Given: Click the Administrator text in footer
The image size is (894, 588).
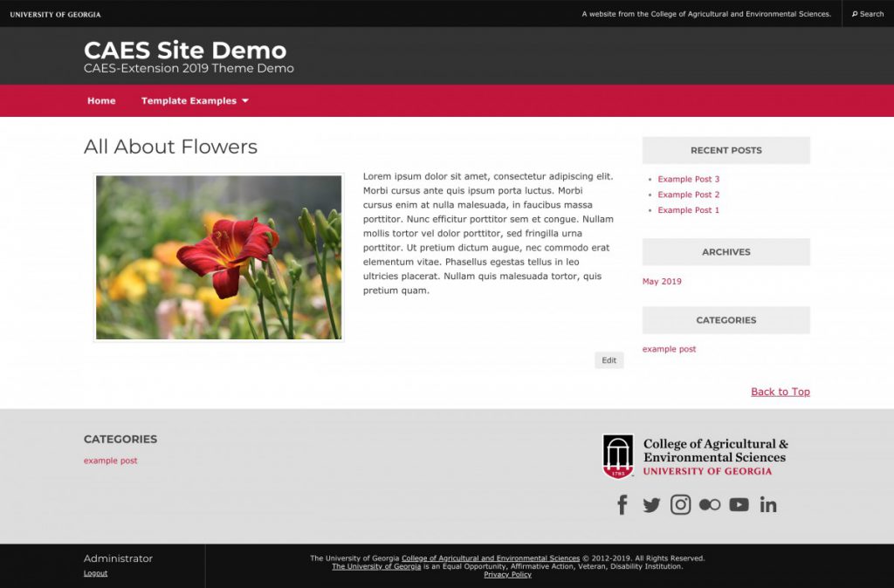Looking at the screenshot, I should [118, 558].
